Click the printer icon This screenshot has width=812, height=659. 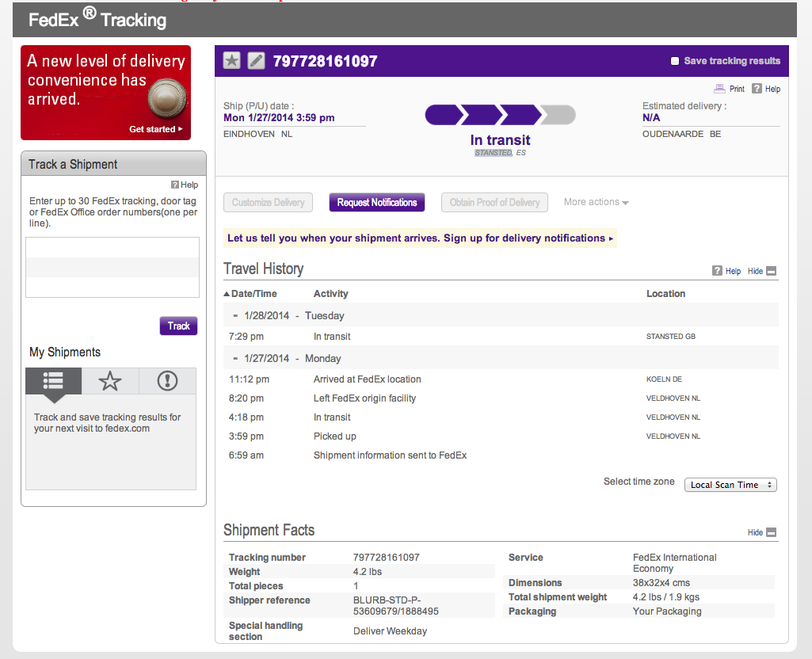719,89
